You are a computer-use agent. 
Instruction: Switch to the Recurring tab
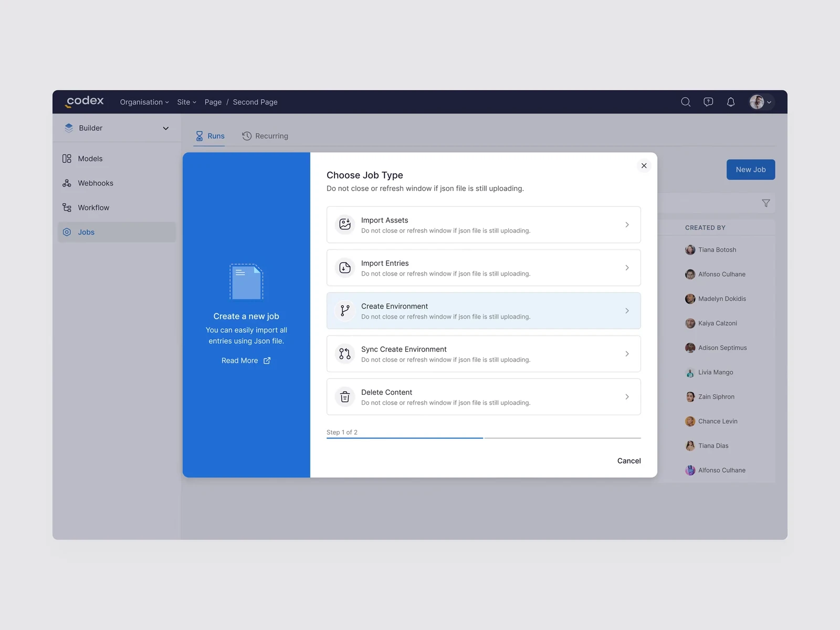[x=265, y=136]
